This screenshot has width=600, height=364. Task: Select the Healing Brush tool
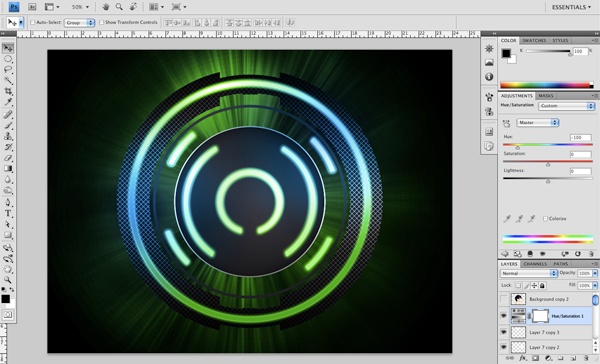[8, 114]
